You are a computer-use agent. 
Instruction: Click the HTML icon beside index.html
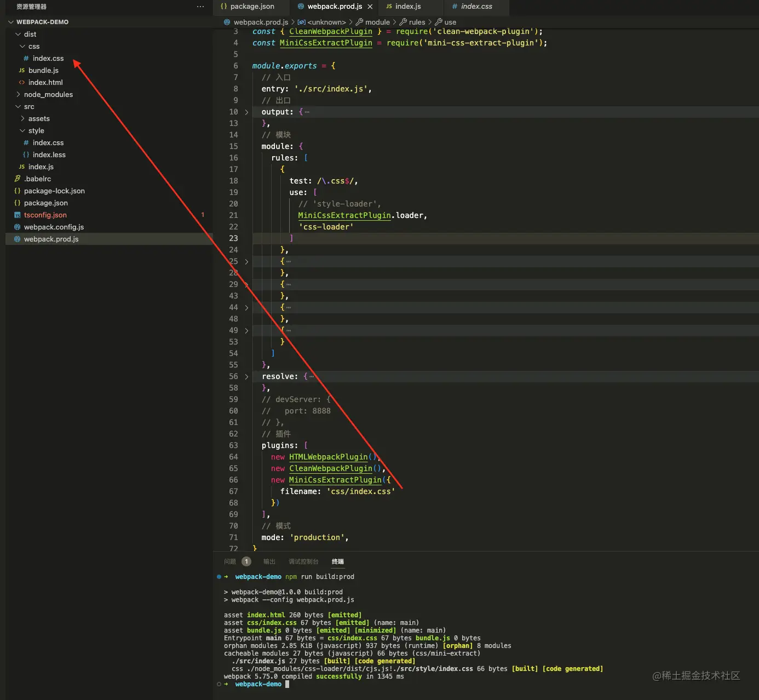(x=22, y=82)
